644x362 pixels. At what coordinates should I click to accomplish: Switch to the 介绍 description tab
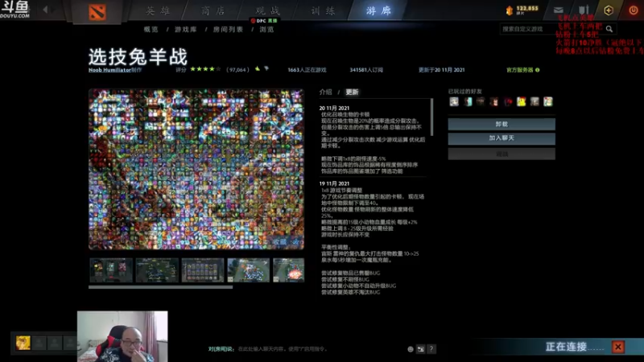326,92
